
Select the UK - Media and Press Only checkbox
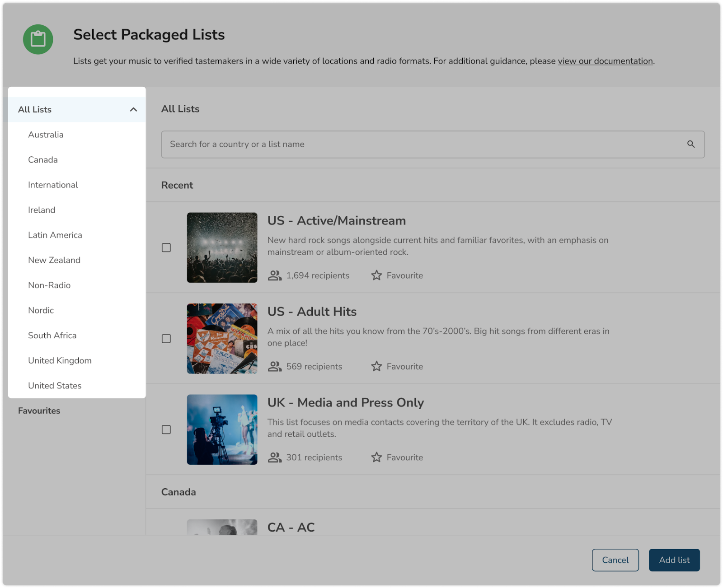coord(166,429)
